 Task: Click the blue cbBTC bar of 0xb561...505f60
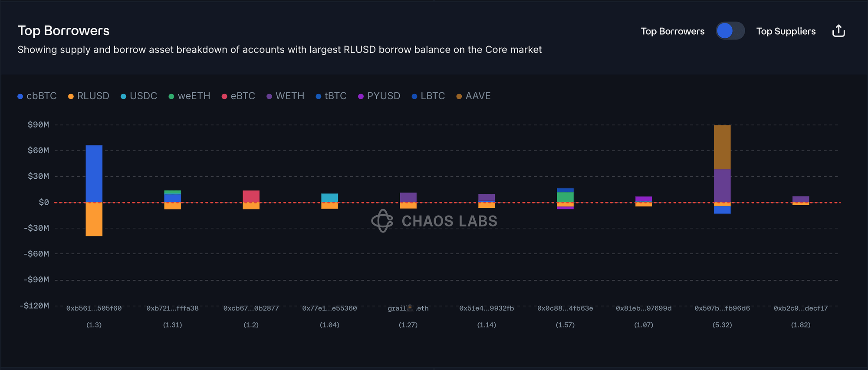(94, 174)
